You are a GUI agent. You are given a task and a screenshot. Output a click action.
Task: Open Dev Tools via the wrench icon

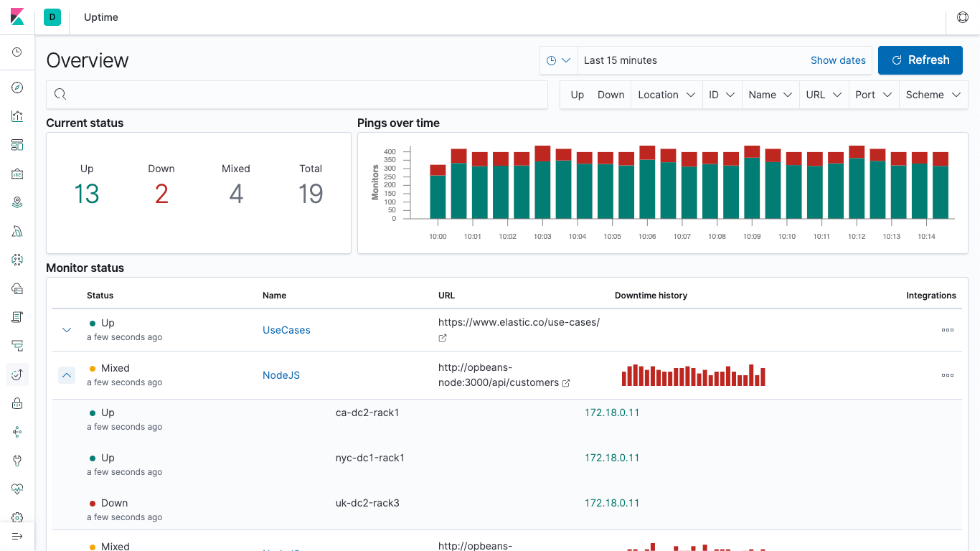pos(17,460)
